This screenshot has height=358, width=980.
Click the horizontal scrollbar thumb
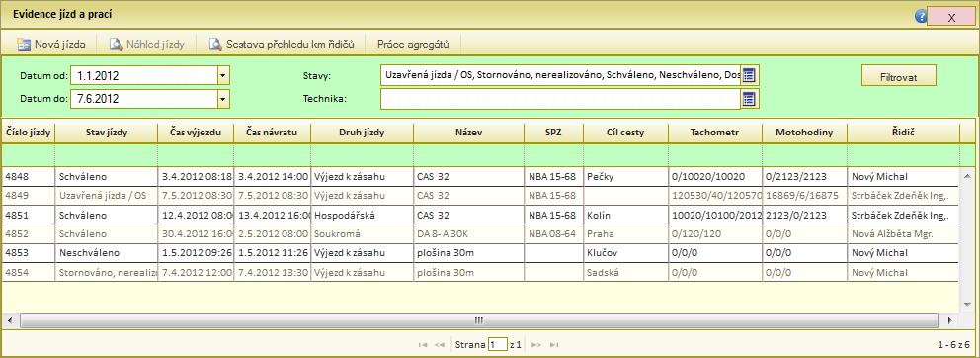(479, 320)
